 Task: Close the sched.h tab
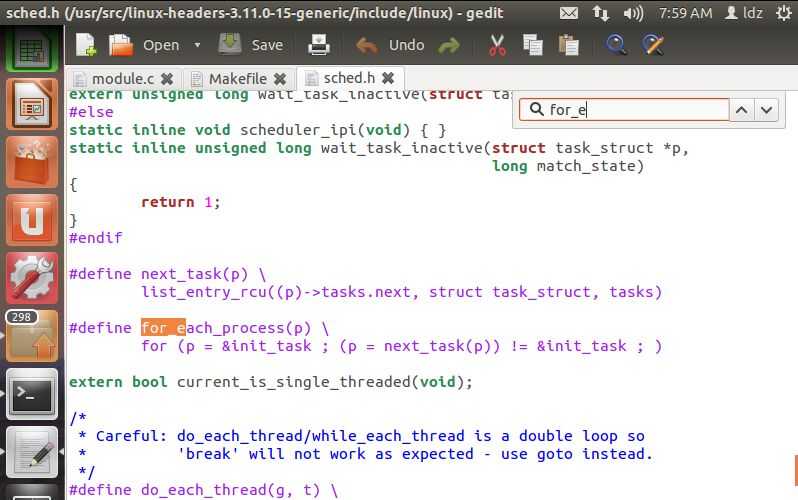pyautogui.click(x=388, y=78)
